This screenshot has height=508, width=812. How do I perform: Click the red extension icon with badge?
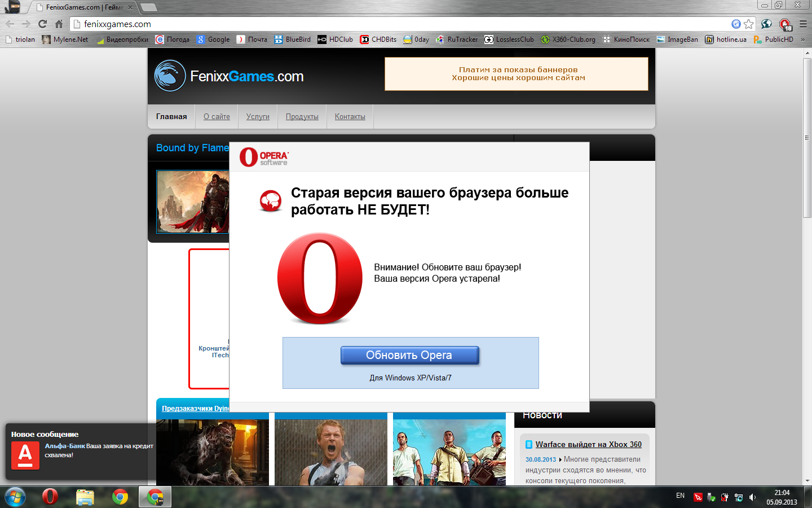[785, 24]
